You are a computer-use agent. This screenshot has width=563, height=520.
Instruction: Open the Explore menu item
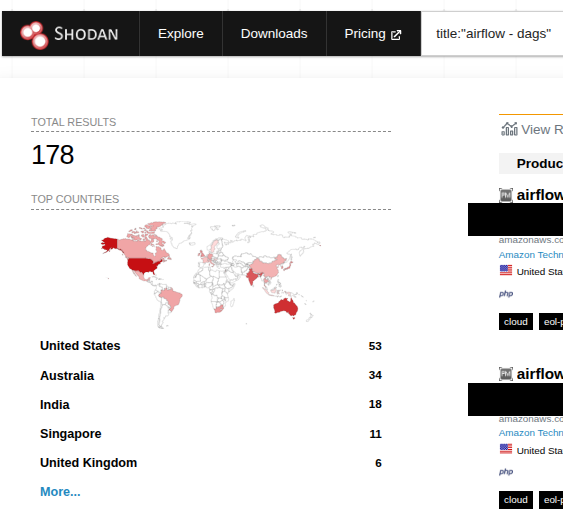[181, 34]
